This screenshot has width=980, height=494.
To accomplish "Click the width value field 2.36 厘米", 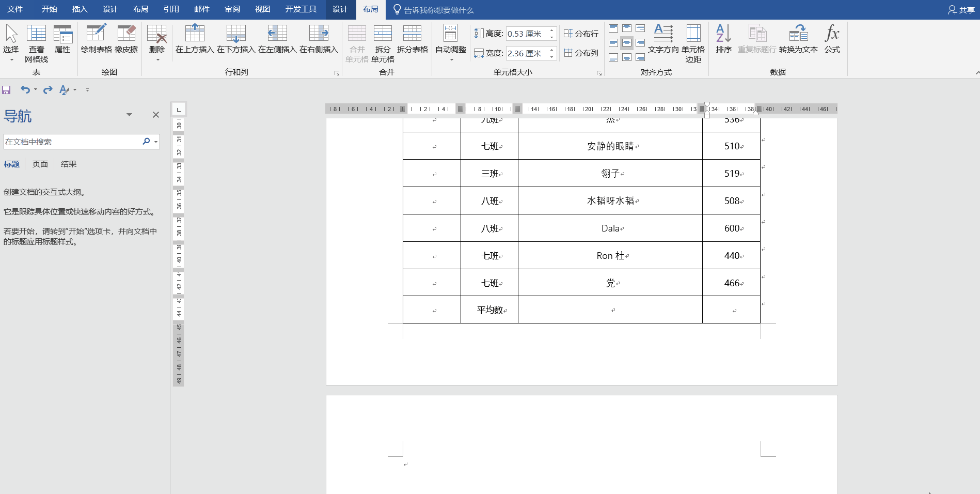I will click(x=527, y=53).
